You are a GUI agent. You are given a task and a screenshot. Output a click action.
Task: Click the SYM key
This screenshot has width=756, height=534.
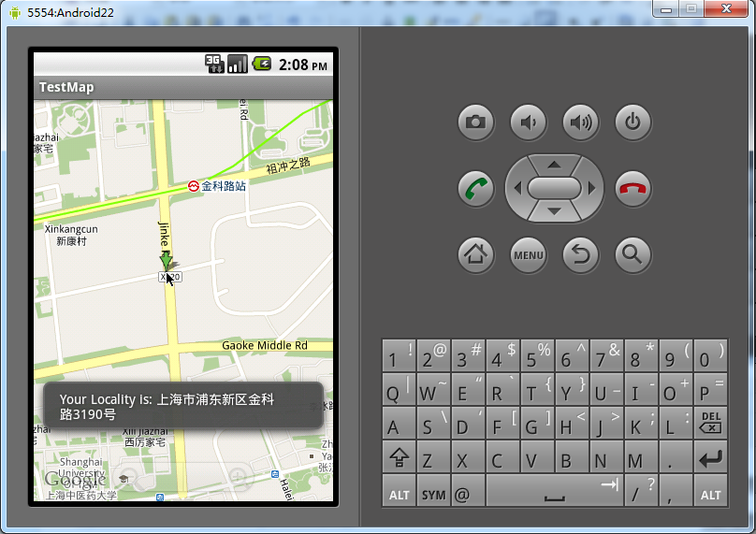click(433, 490)
